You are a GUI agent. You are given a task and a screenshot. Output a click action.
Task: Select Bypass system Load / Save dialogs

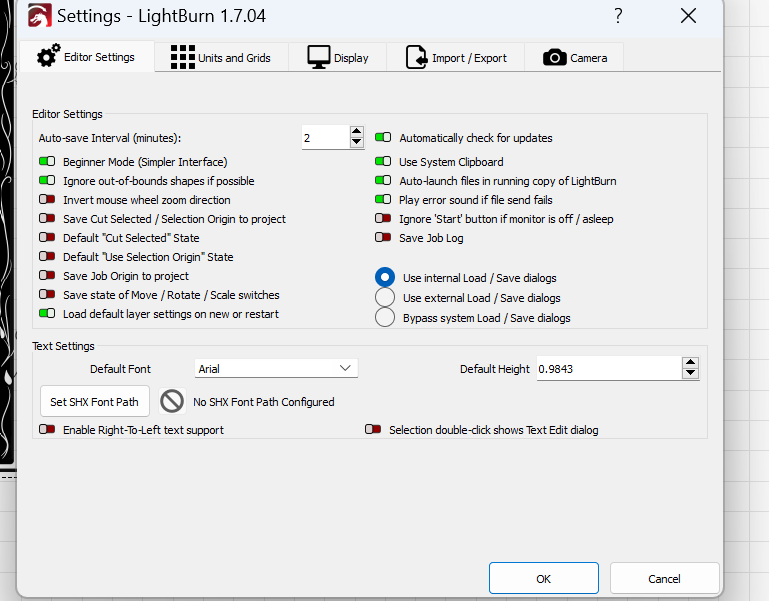pos(385,317)
